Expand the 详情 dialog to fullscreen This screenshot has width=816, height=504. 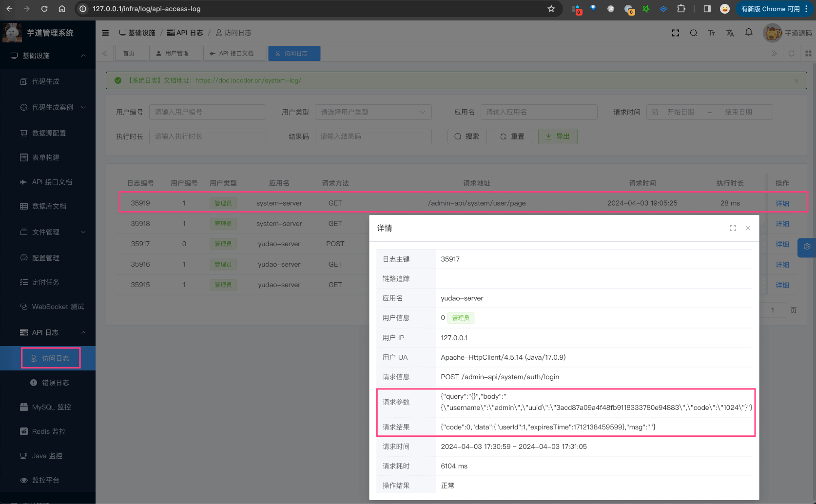(x=733, y=228)
